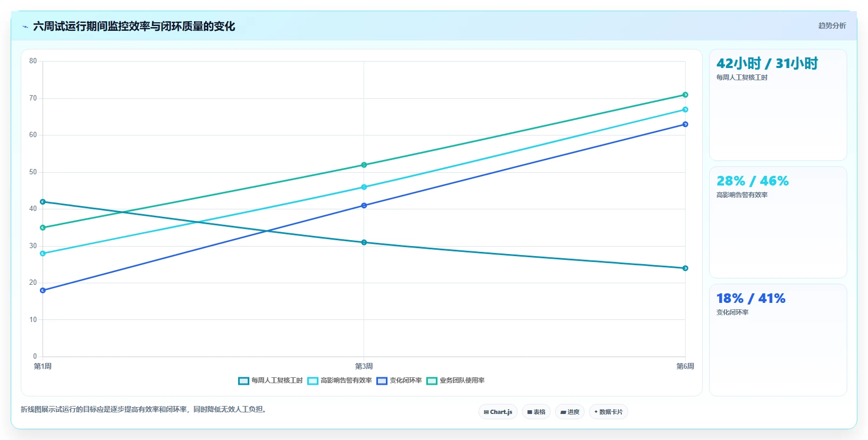Click the trend icon beside the chart title

[x=25, y=27]
